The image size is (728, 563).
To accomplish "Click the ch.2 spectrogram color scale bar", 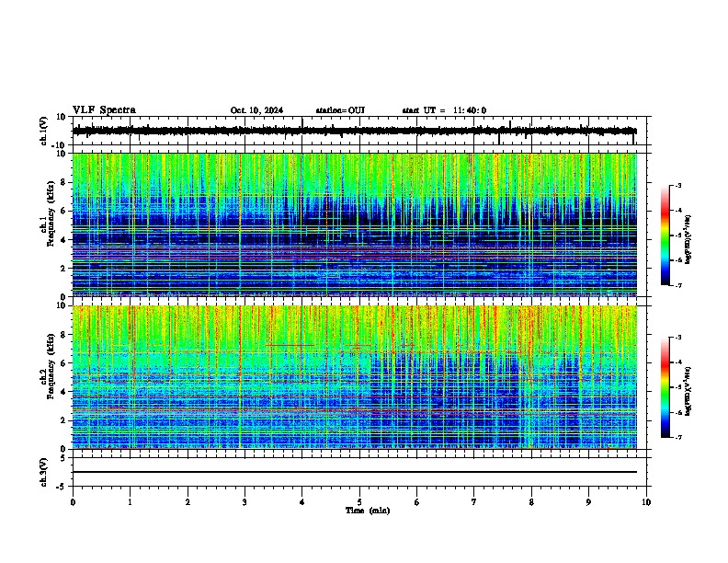I will (x=665, y=387).
